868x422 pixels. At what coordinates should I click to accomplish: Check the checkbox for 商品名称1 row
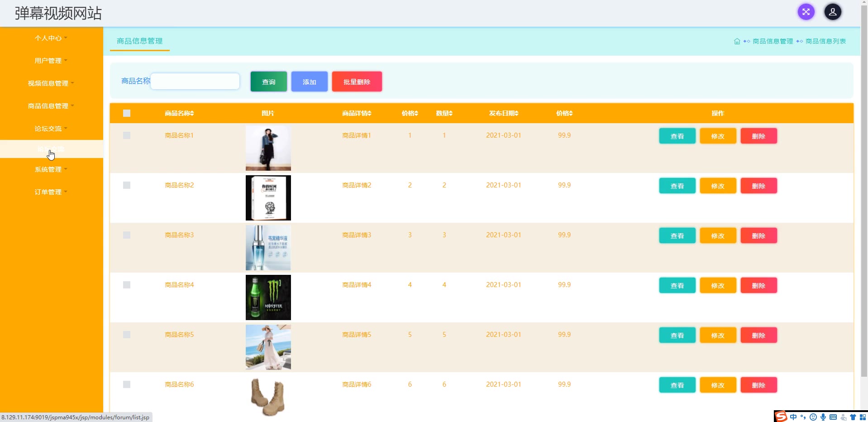coord(127,135)
